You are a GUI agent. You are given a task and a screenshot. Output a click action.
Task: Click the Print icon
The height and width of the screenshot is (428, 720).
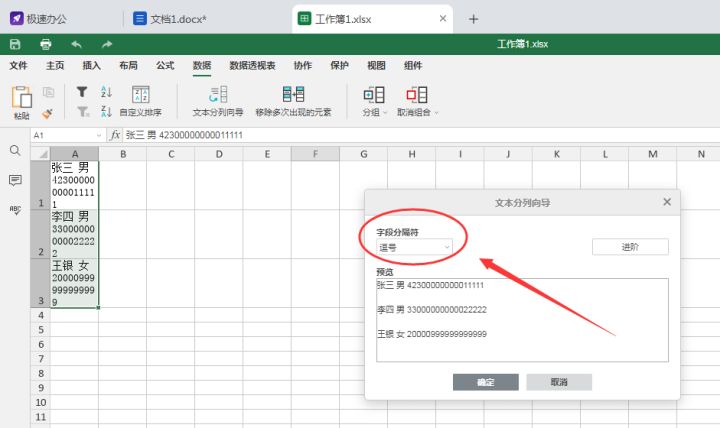click(45, 44)
